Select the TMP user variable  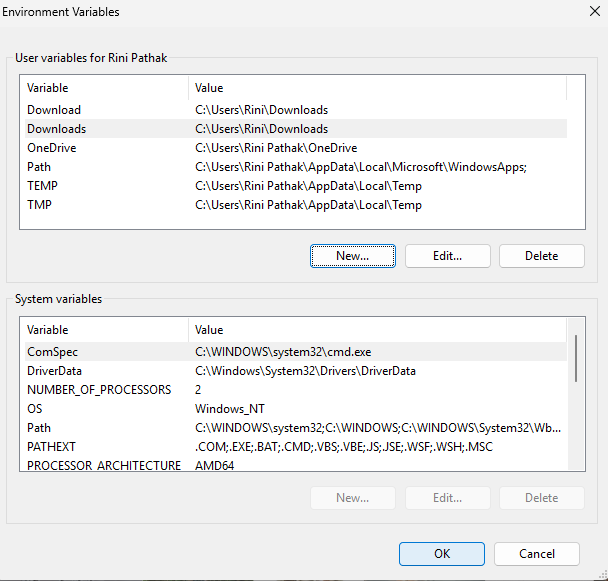click(x=39, y=205)
